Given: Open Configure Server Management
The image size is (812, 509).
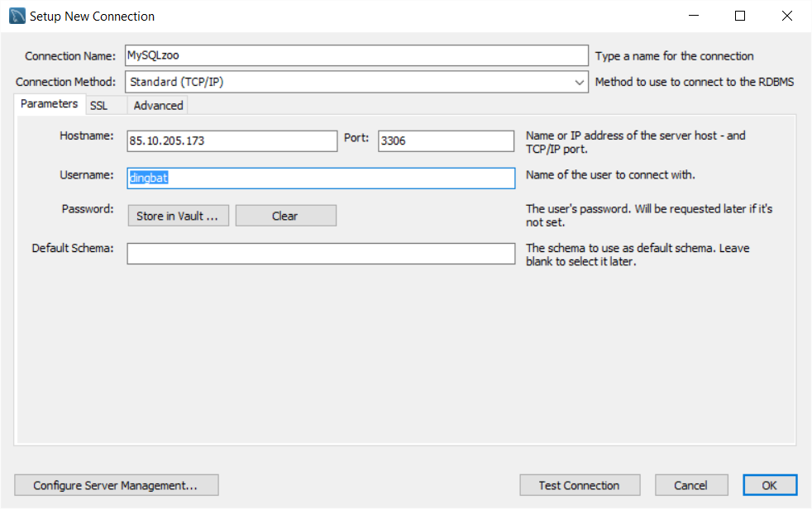Looking at the screenshot, I should click(x=117, y=485).
